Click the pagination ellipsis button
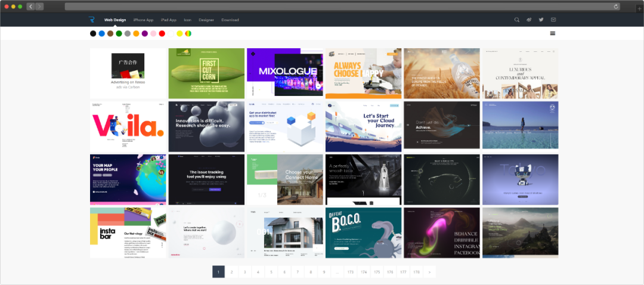Screen dimensions: 644x285 tap(337, 272)
